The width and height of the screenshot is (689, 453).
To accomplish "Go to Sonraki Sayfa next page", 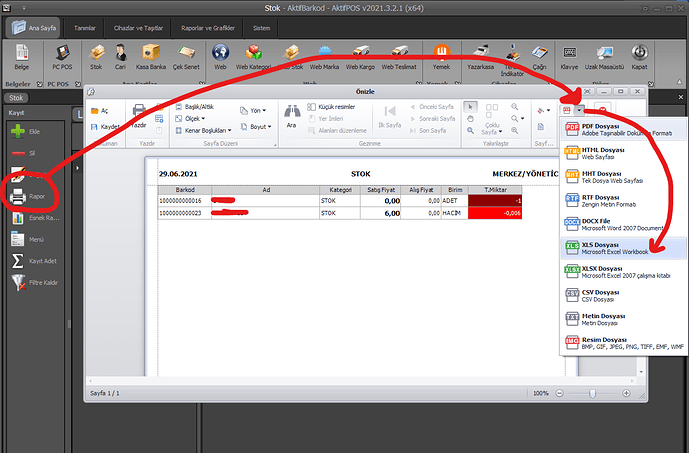I will tap(432, 119).
